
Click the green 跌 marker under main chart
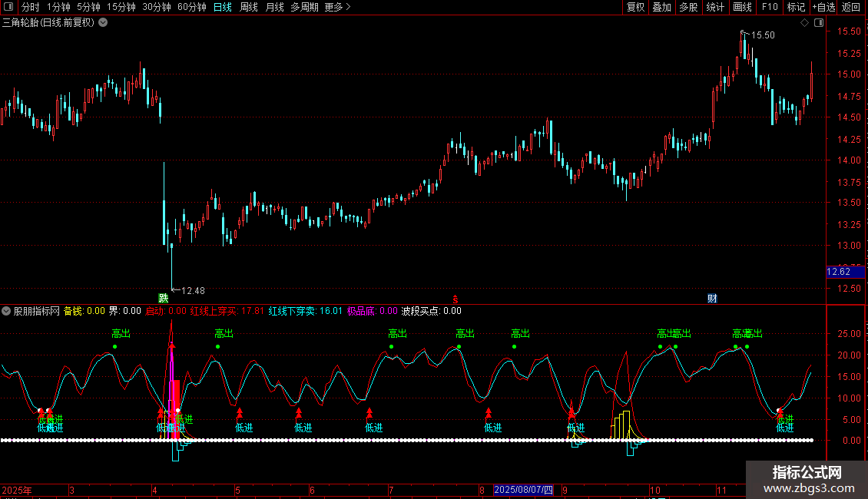[x=164, y=298]
